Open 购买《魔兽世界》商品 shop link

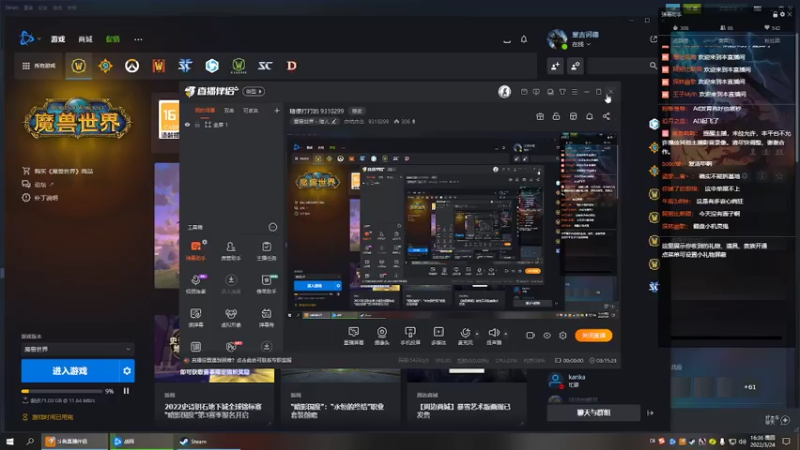point(58,171)
